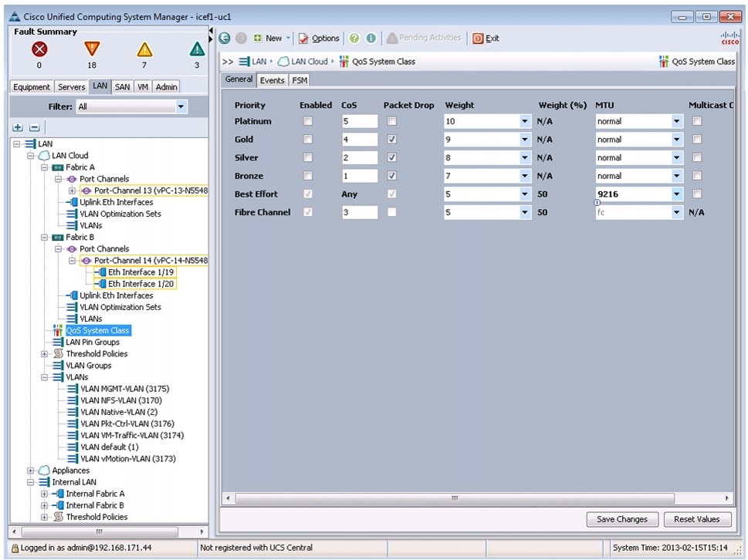Open the Best Effort MTU dropdown
Viewport: 748px width, 560px height.
click(677, 194)
